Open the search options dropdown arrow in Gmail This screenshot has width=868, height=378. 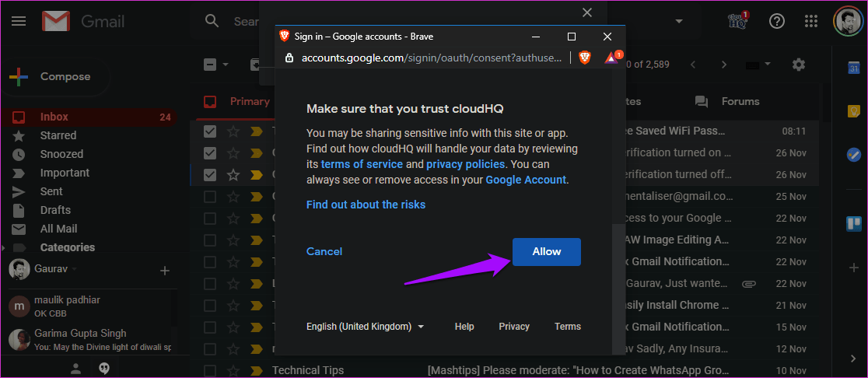[678, 21]
